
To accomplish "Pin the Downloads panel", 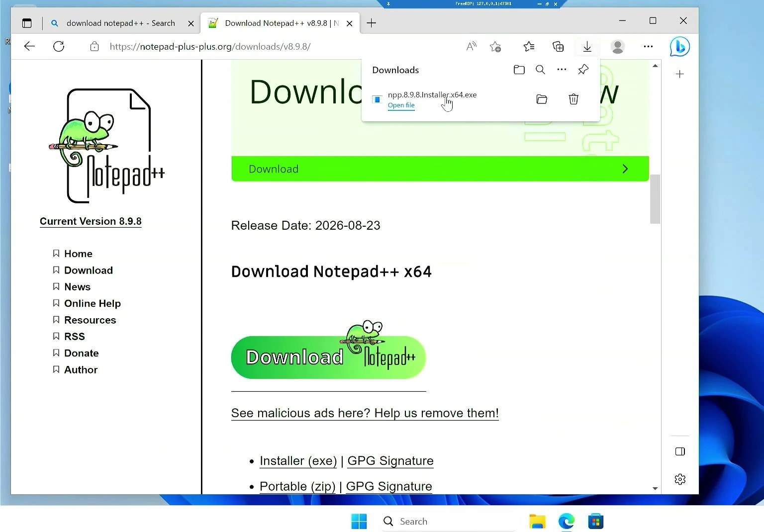I will click(583, 70).
